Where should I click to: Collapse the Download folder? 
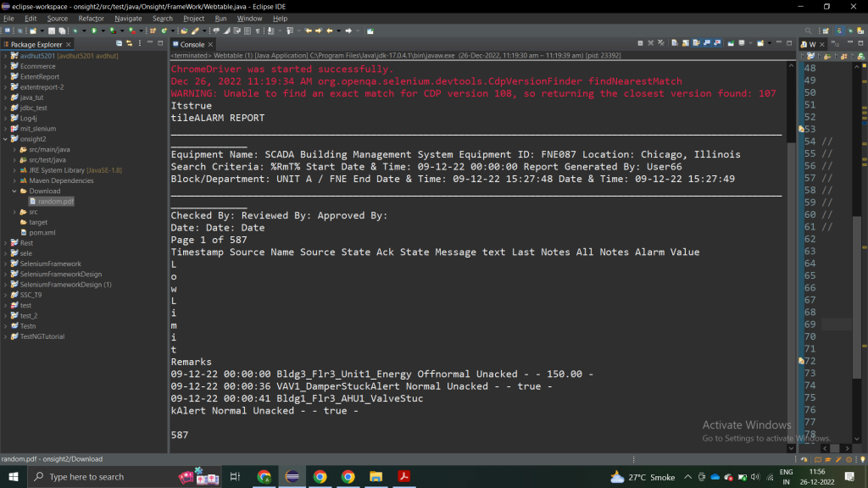[x=14, y=191]
